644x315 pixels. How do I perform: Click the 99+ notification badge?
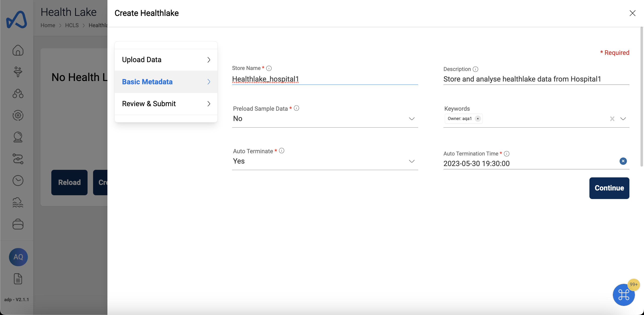click(x=634, y=284)
